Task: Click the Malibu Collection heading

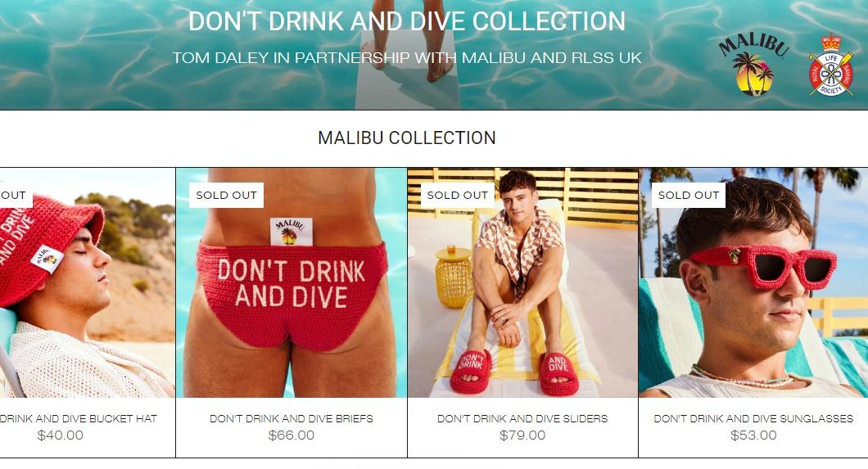Action: (x=407, y=138)
